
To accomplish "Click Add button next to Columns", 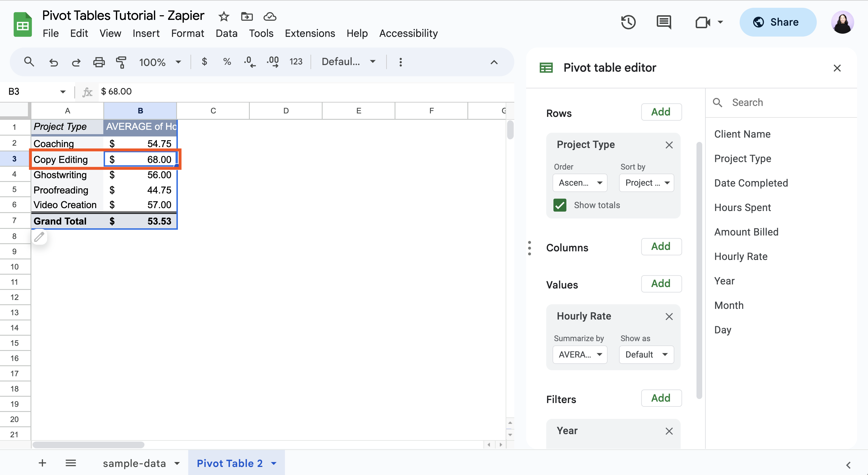I will click(x=661, y=246).
